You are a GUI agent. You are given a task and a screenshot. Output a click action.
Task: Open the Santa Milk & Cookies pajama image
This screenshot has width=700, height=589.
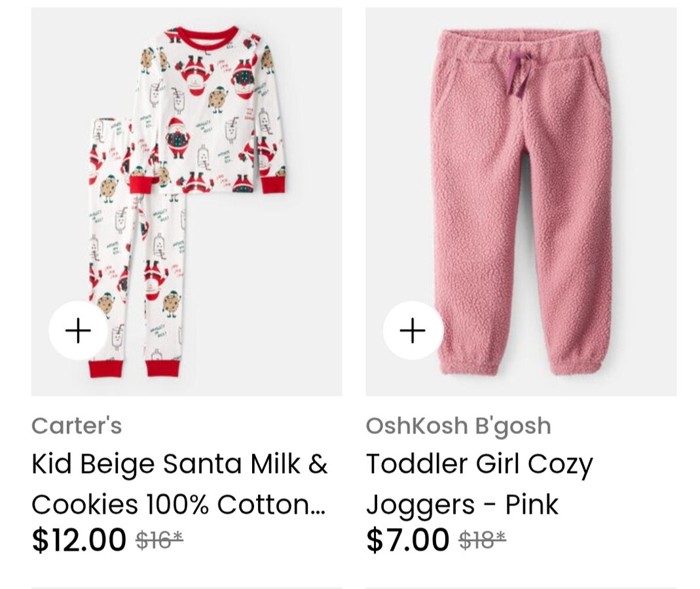coord(187,196)
